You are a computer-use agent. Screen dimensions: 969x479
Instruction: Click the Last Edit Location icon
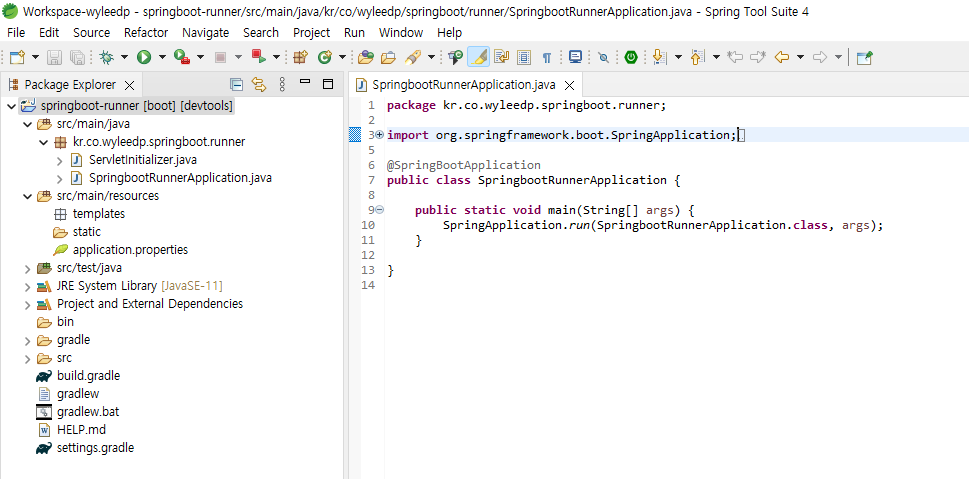(735, 57)
